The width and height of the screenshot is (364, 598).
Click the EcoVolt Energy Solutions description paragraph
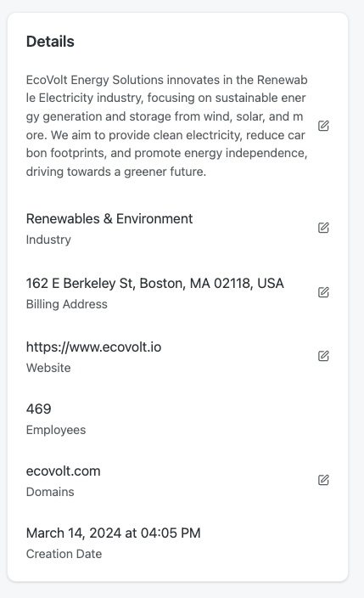(167, 126)
